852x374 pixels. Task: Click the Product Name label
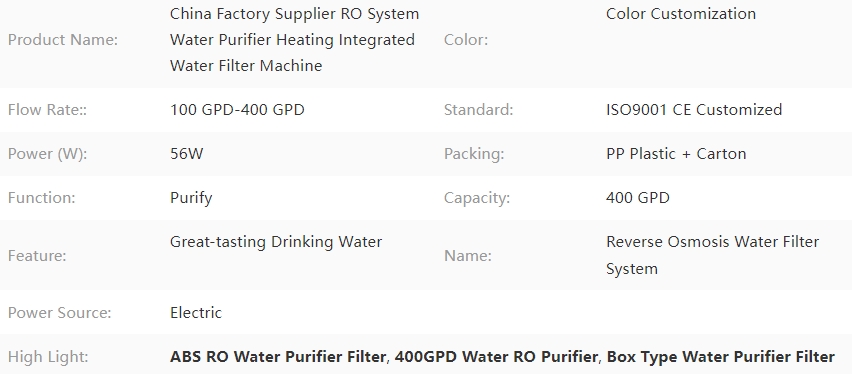[62, 40]
